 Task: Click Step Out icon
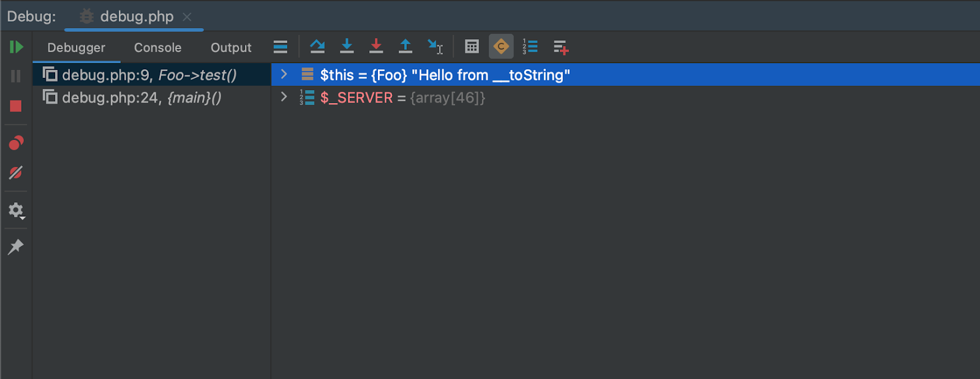coord(405,47)
